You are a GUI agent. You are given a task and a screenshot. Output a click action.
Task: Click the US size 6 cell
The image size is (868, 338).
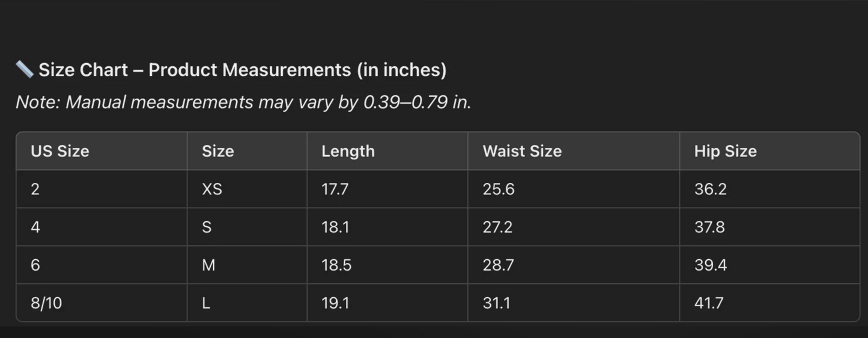(x=35, y=265)
